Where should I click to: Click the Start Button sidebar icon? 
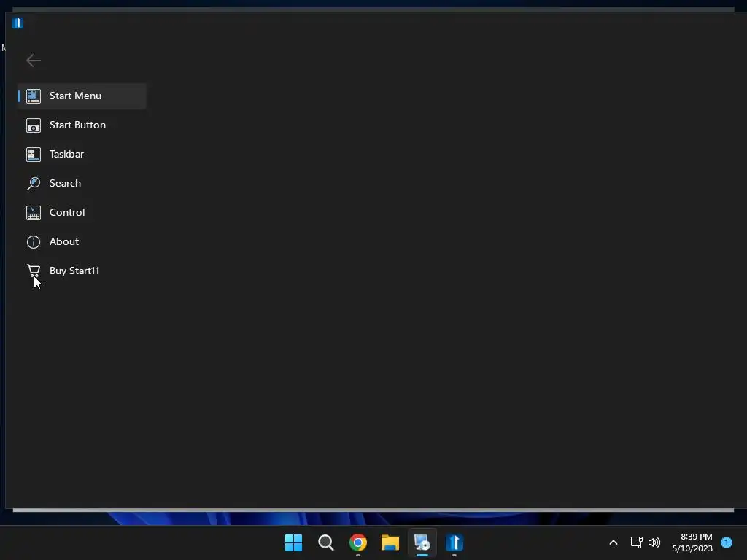(x=34, y=125)
